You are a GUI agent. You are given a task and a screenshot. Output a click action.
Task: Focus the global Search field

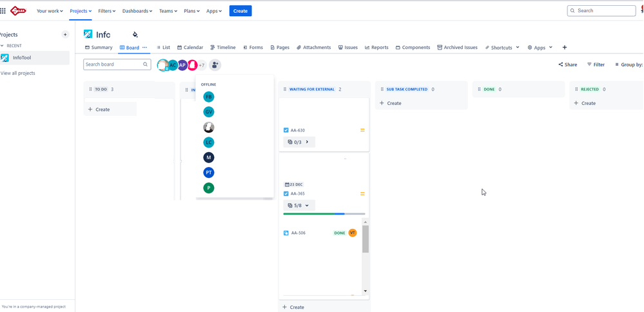click(601, 11)
